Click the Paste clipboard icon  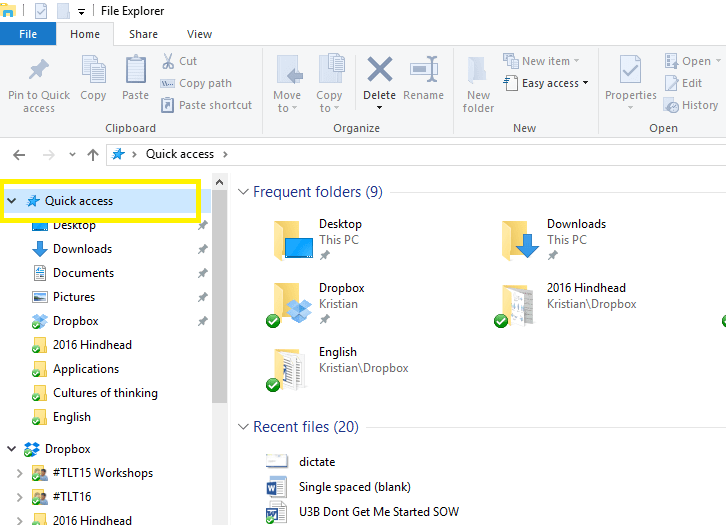coord(136,72)
